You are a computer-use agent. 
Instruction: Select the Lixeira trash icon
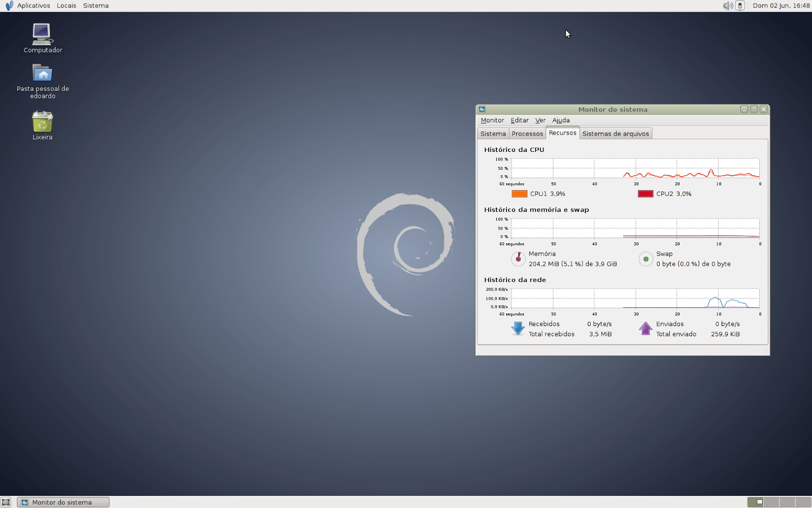point(43,122)
